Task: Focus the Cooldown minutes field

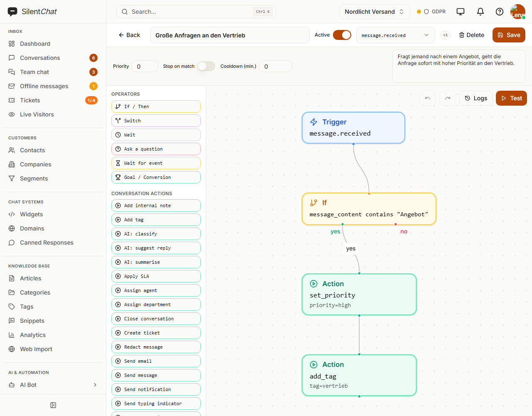Action: click(276, 66)
